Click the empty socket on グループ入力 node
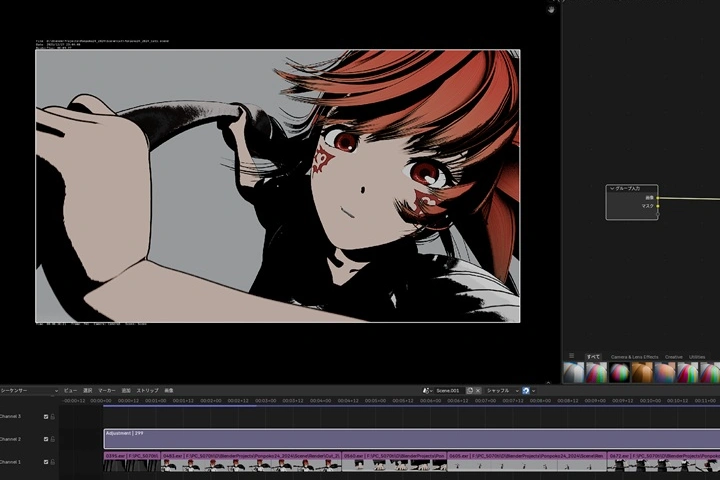 pos(658,214)
